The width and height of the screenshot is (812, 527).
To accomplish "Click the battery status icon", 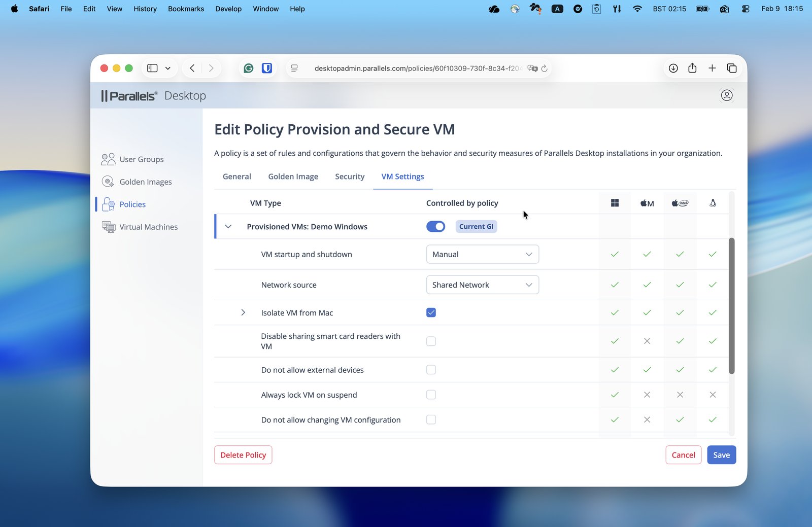I will [x=702, y=9].
